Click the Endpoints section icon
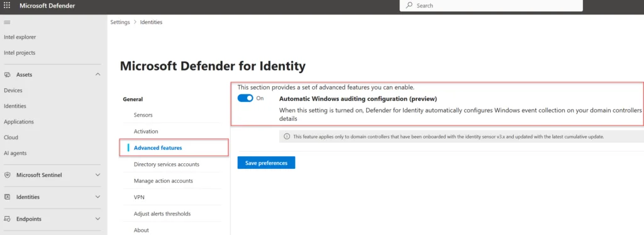Viewport: 644px width, 235px height. pyautogui.click(x=8, y=219)
